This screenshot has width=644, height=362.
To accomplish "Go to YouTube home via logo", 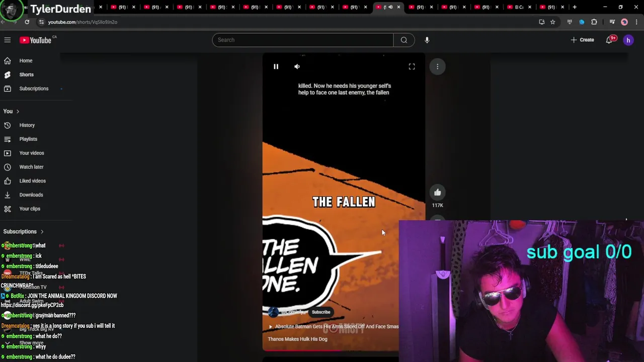I will 36,40.
